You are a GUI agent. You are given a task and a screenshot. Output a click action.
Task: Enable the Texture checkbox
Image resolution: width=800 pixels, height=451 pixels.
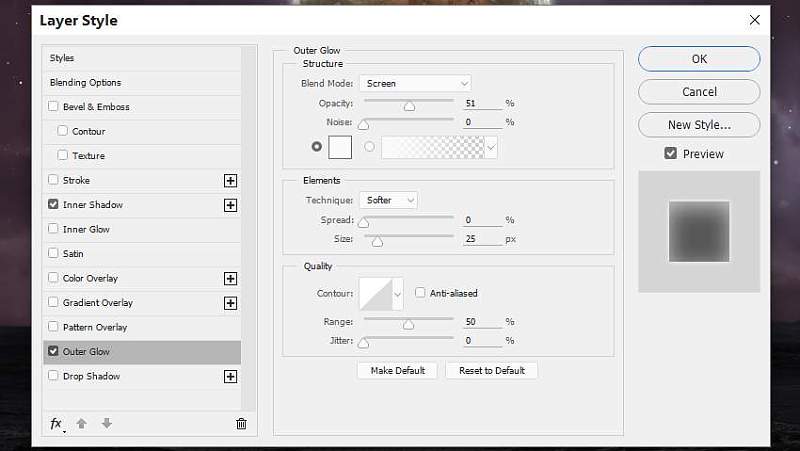point(62,155)
